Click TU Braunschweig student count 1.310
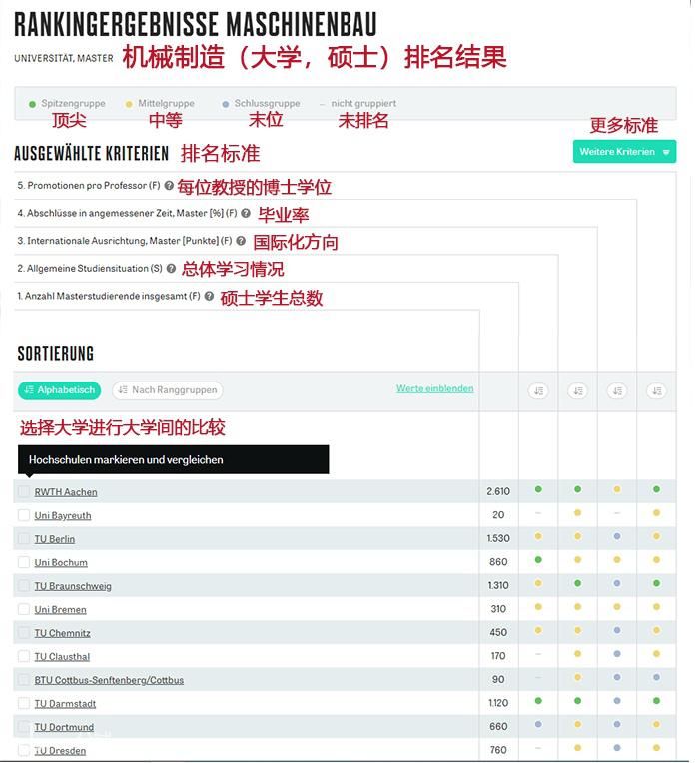The width and height of the screenshot is (700, 763). click(498, 585)
